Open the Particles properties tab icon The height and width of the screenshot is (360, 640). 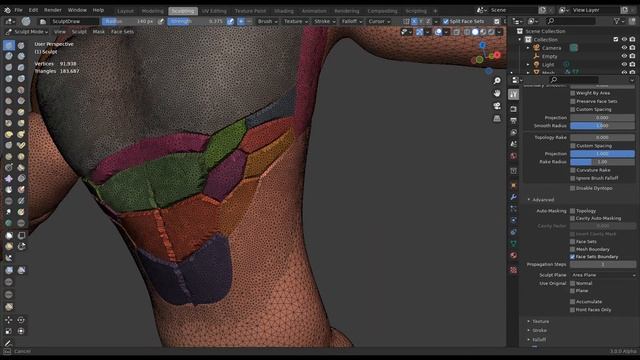[x=514, y=209]
